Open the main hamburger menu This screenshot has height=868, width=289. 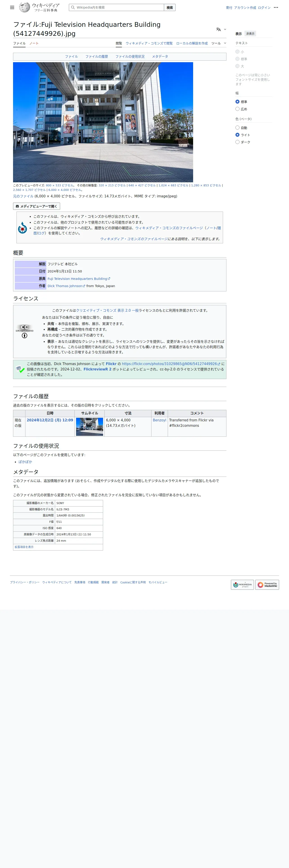(12, 7)
